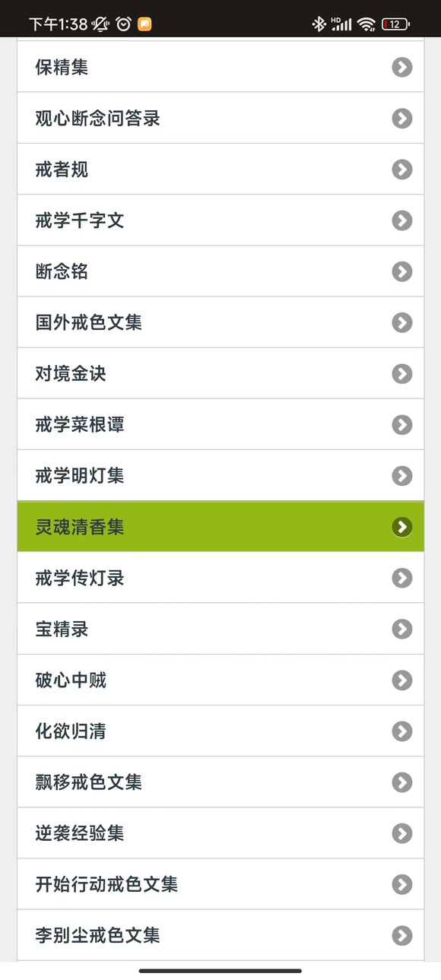
Task: Tap the arrow icon beside 宝精录
Action: click(x=402, y=629)
